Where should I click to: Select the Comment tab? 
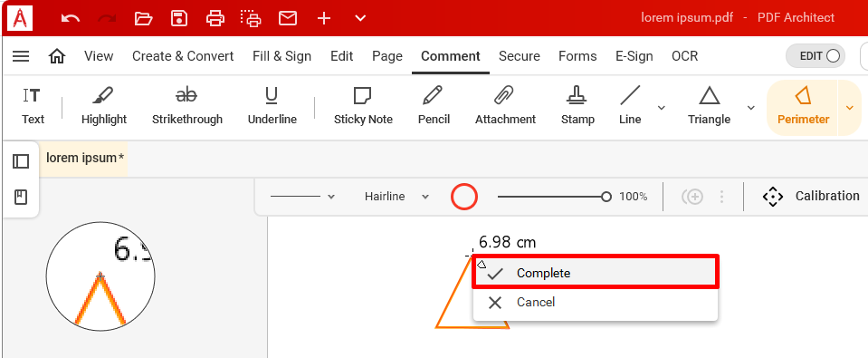[x=450, y=56]
